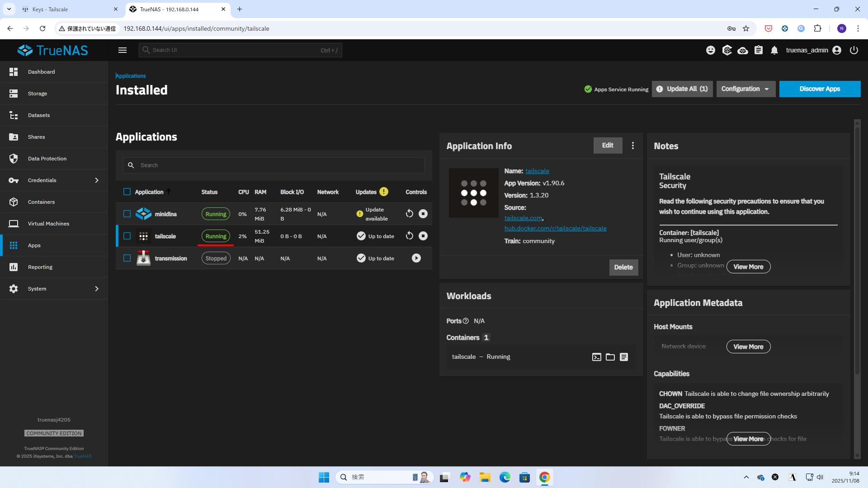Open the Configuration dropdown
Viewport: 868px width, 488px height.
[x=745, y=89]
